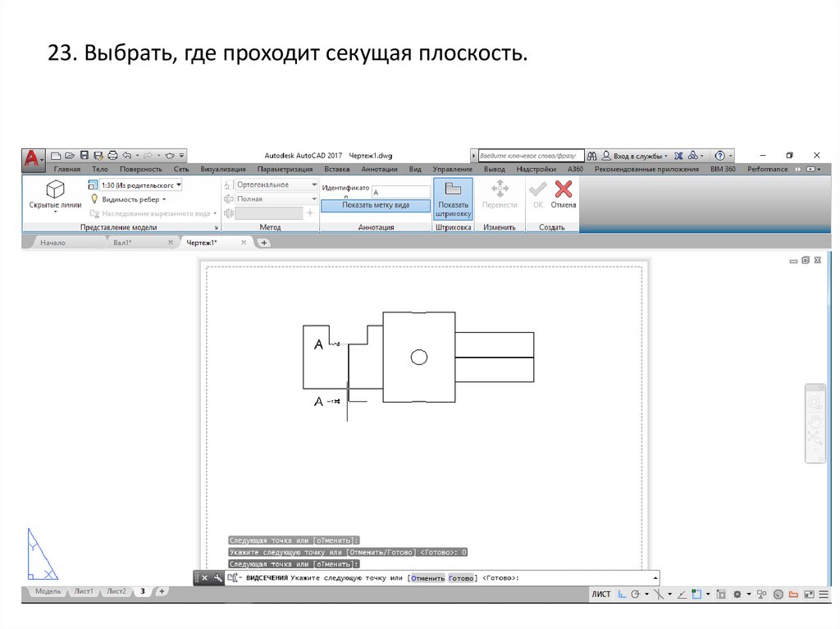Click Готово option in the command line
Viewport: 840px width, 629px height.
(x=461, y=578)
